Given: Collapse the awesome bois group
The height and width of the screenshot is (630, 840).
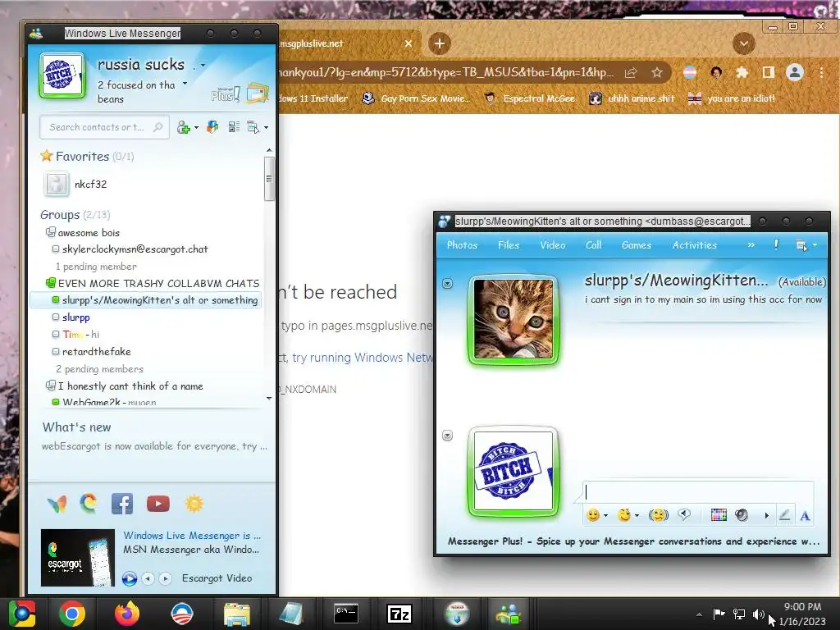Looking at the screenshot, I should (x=50, y=232).
